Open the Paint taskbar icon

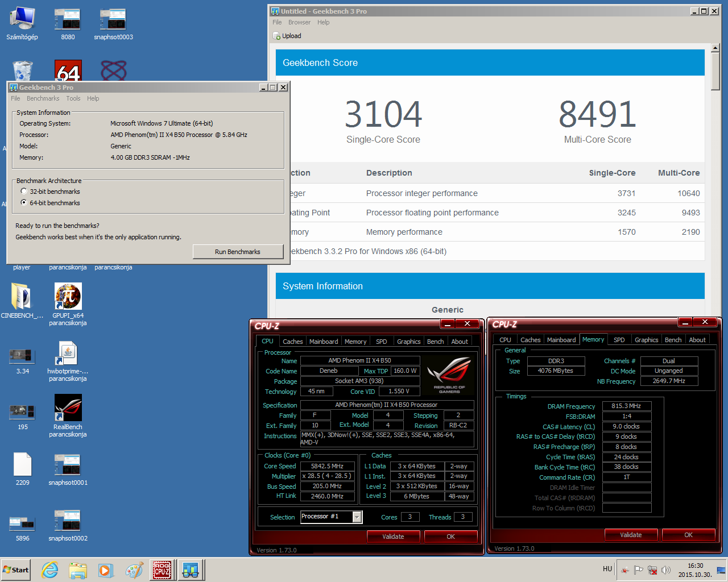[134, 570]
